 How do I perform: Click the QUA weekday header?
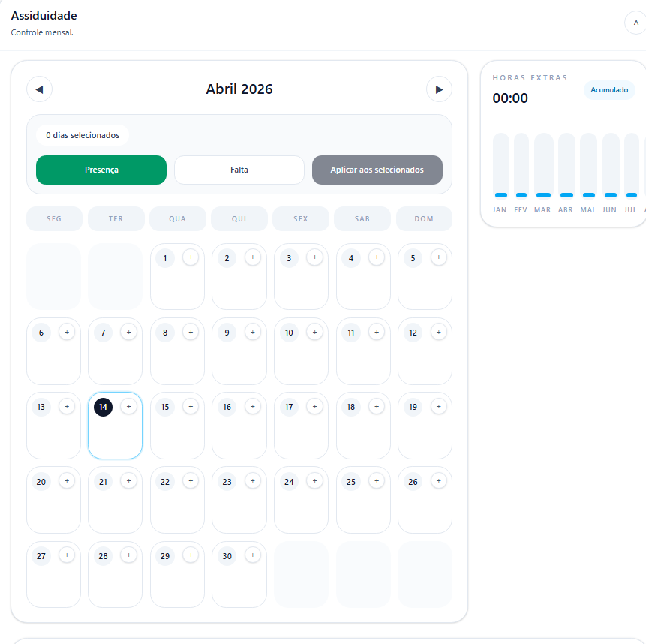click(x=177, y=219)
